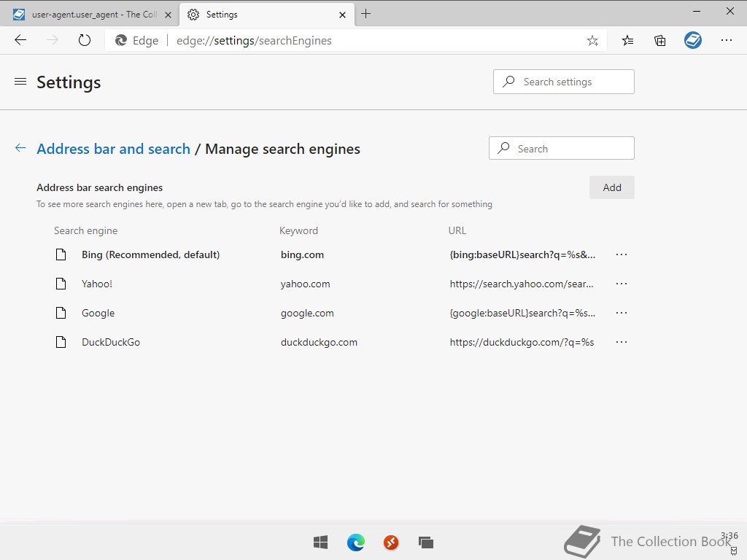
Task: Add a new search engine
Action: pyautogui.click(x=612, y=187)
